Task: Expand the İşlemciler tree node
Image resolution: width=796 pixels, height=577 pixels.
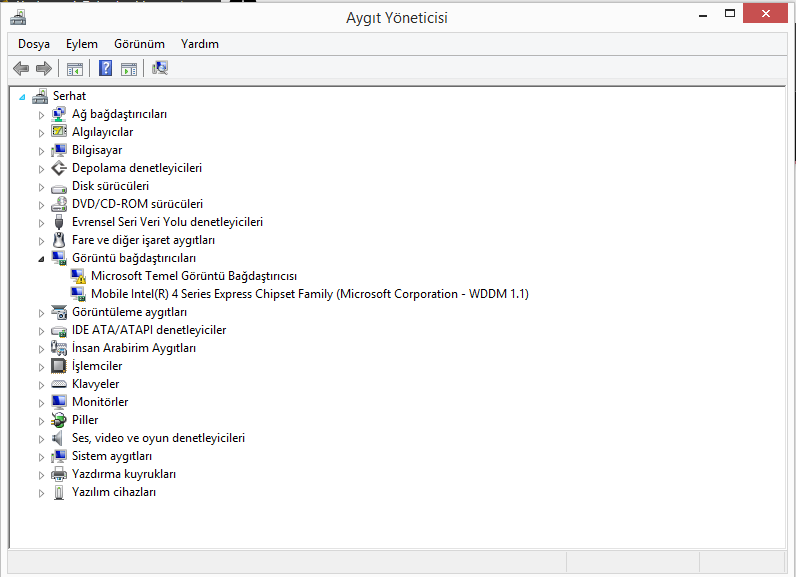Action: 41,367
